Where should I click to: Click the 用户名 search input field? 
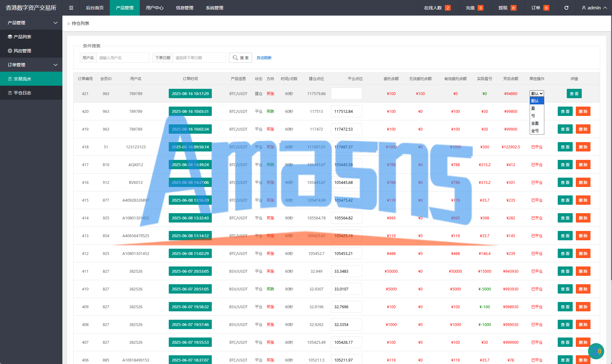123,58
